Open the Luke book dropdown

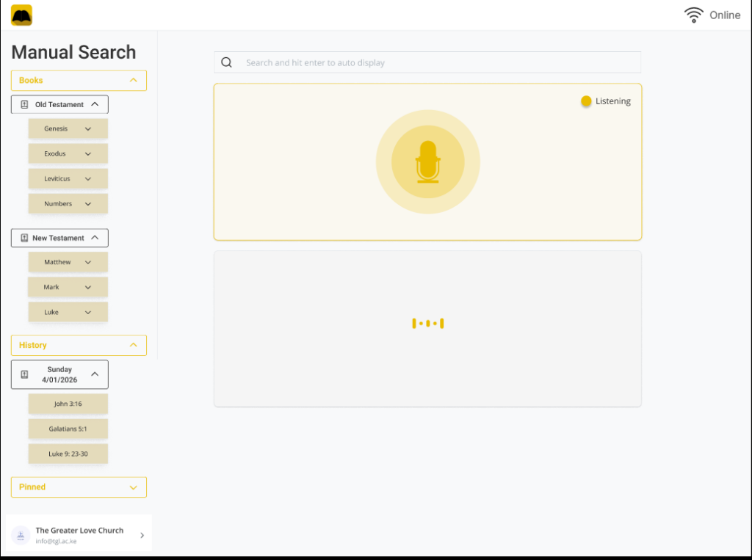coord(88,312)
